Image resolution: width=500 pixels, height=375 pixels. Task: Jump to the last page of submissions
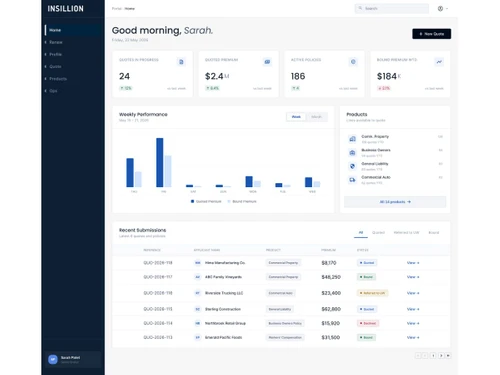(448, 356)
